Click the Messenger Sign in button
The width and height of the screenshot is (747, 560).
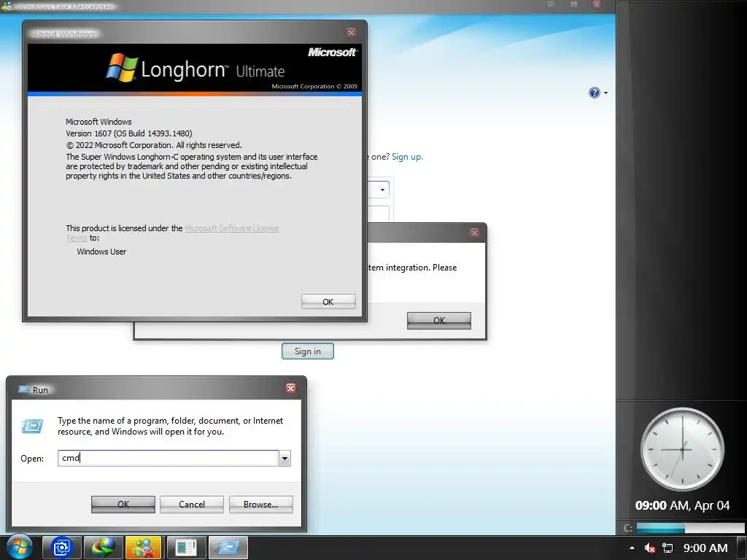308,351
